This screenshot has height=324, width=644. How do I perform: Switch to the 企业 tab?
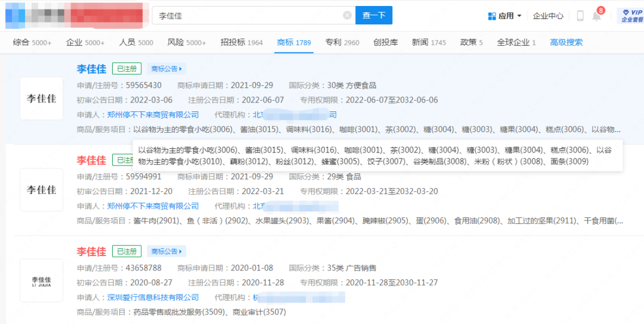(x=85, y=42)
